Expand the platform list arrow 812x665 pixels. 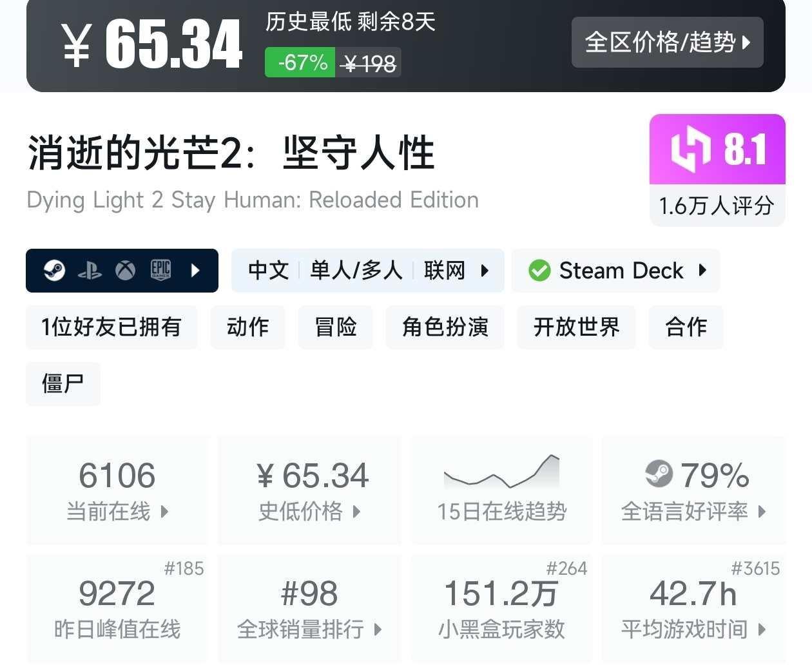click(x=197, y=271)
